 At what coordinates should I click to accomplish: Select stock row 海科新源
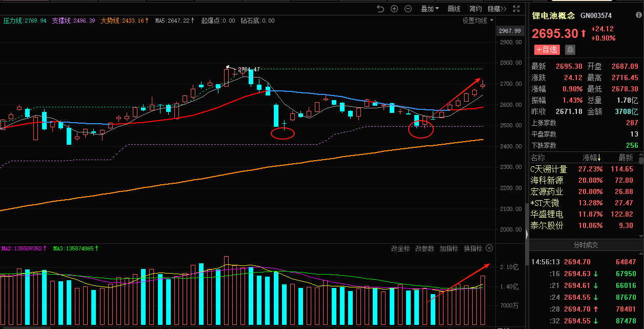(x=583, y=180)
